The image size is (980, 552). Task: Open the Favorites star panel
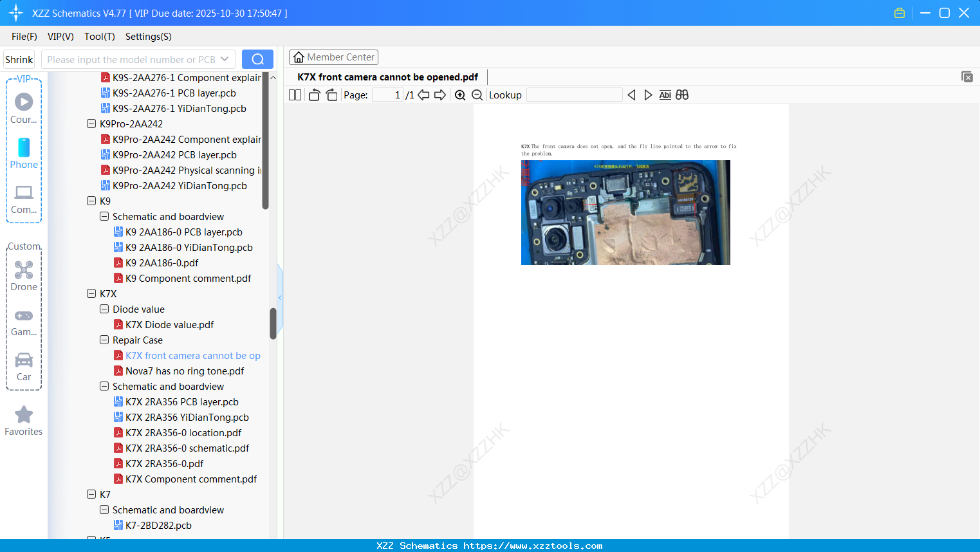tap(23, 416)
